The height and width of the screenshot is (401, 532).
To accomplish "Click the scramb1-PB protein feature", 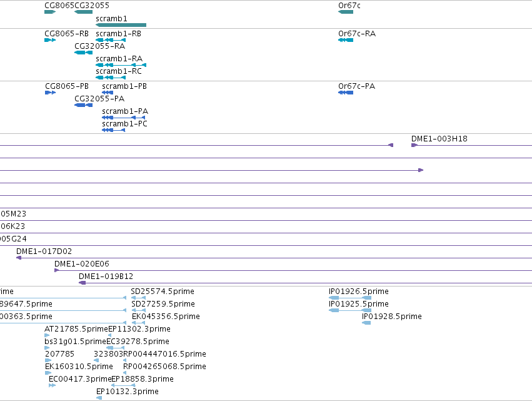I will (108, 93).
